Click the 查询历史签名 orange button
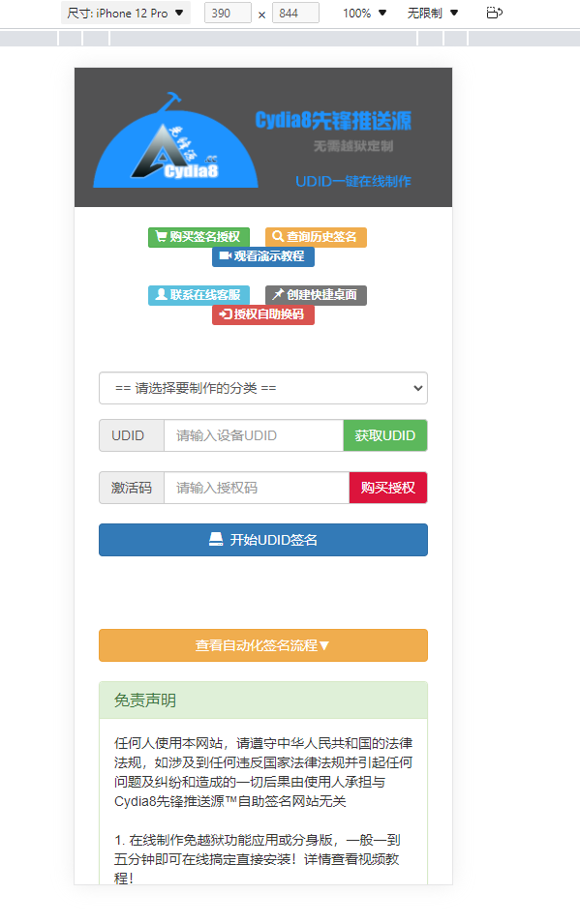Viewport: 580px width, 924px height. click(316, 237)
